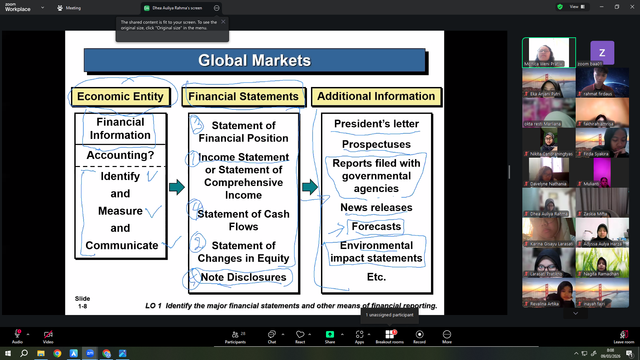Viewport: 640px width, 360px height.
Task: Click the 1 unassigned participant tooltip
Action: tap(389, 315)
